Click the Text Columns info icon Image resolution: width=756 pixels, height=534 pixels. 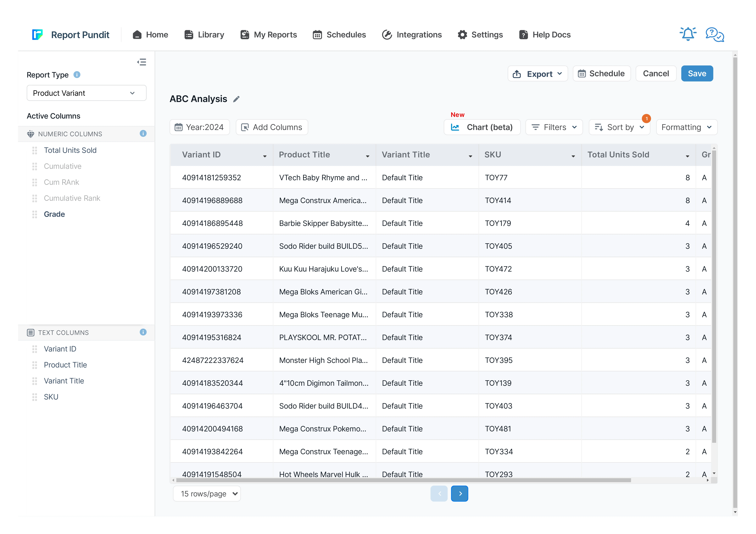click(143, 332)
